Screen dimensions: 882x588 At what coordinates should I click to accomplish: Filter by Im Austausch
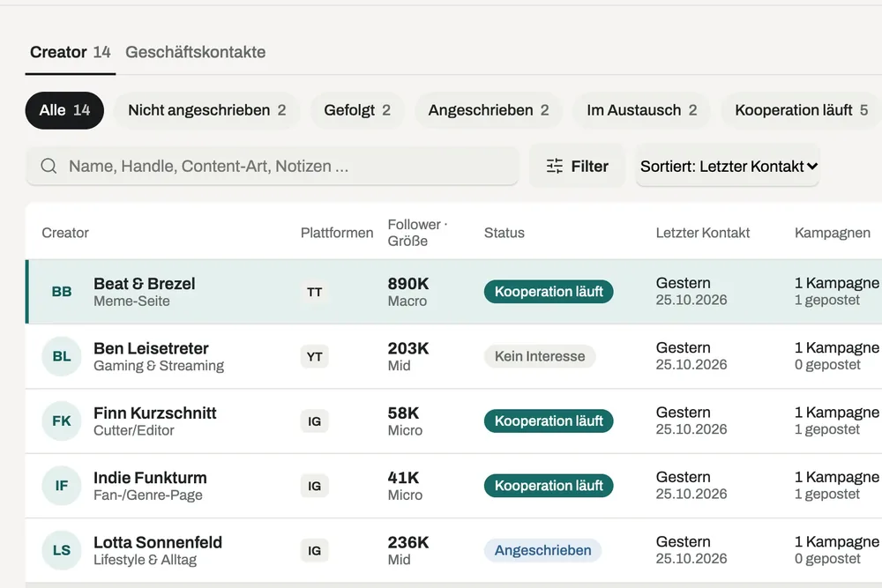642,110
